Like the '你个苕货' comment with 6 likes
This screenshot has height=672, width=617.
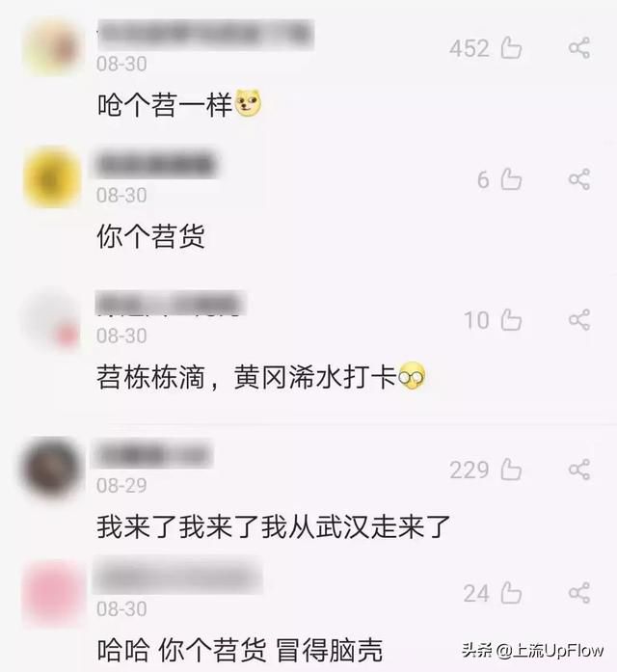[x=512, y=179]
